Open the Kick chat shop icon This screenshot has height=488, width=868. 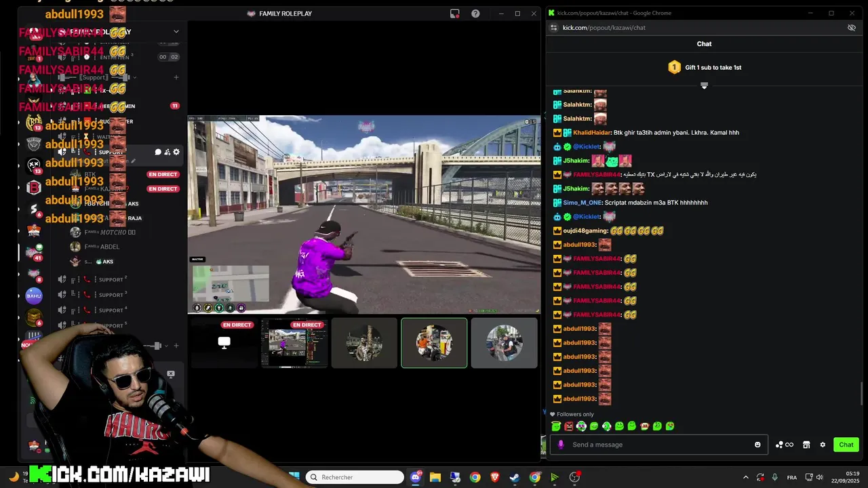point(806,445)
